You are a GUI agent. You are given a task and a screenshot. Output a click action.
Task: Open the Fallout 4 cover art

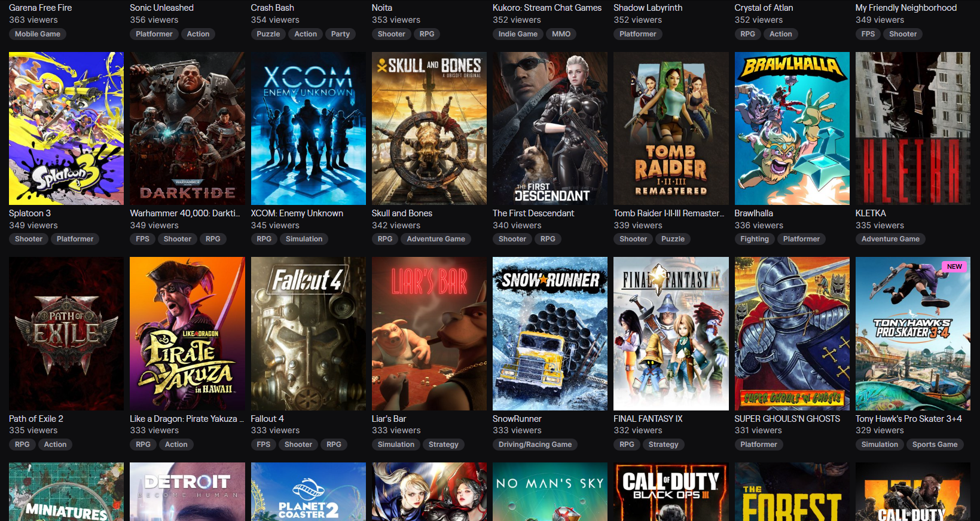pyautogui.click(x=309, y=333)
